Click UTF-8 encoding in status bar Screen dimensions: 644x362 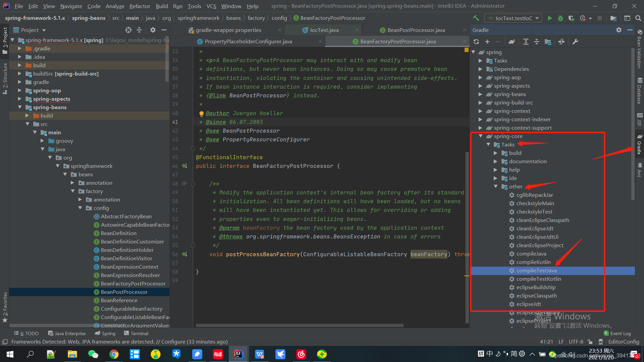point(576,342)
